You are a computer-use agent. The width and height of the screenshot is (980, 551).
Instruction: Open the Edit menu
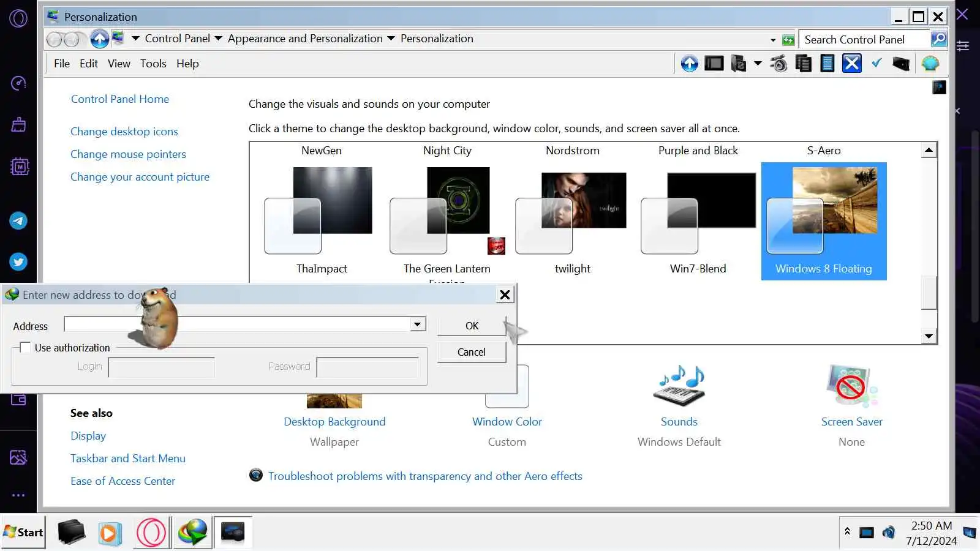89,64
